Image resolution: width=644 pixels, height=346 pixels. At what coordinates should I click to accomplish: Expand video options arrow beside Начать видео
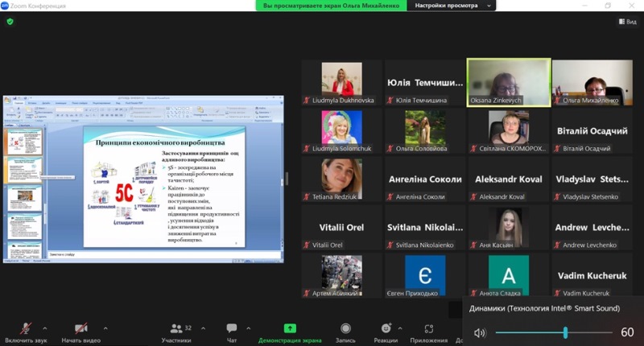tap(105, 328)
